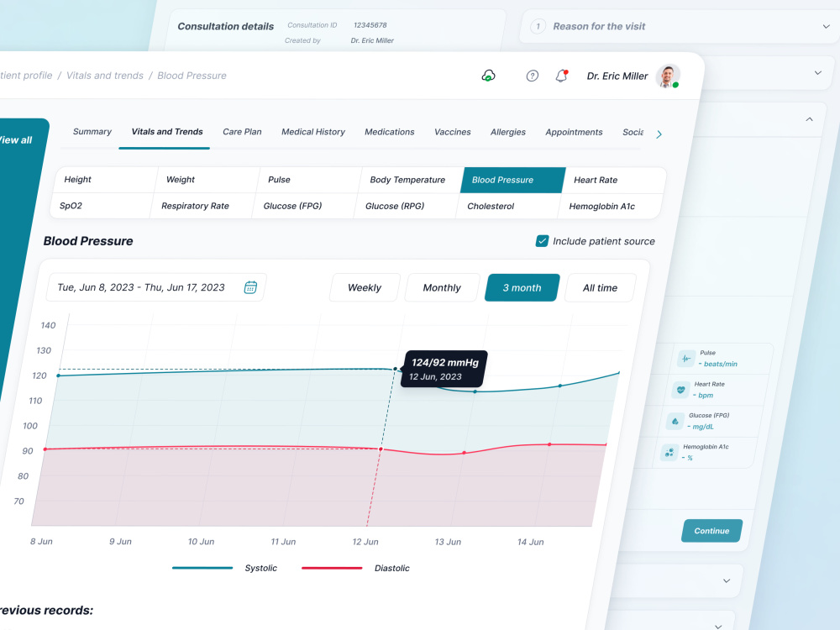Click the mg/dL Glucose value
The width and height of the screenshot is (840, 630).
coord(701,427)
